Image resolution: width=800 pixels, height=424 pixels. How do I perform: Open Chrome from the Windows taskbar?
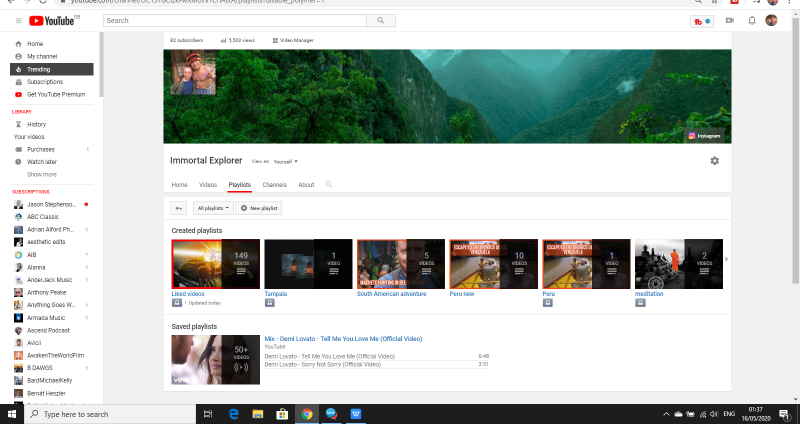coord(307,414)
